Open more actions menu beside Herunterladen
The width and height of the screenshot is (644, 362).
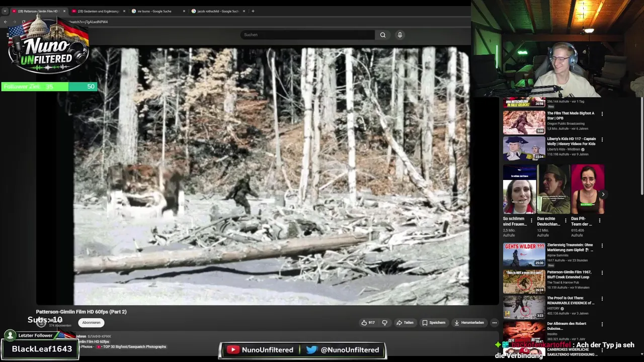[494, 323]
